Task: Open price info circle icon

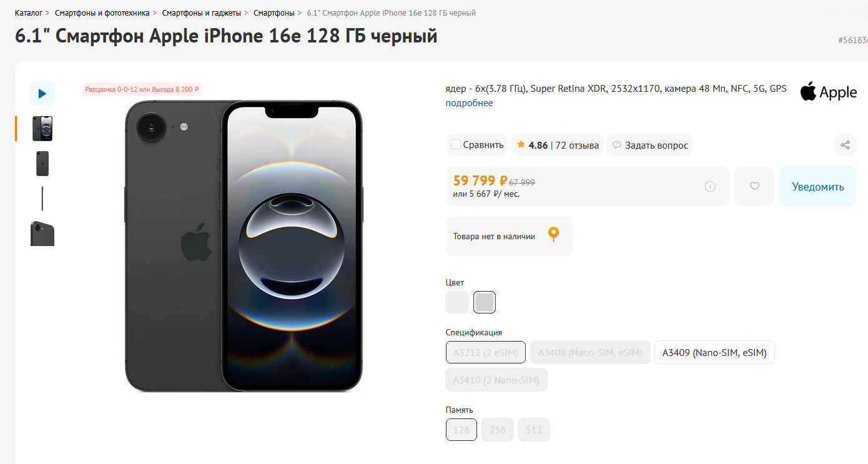Action: click(710, 186)
